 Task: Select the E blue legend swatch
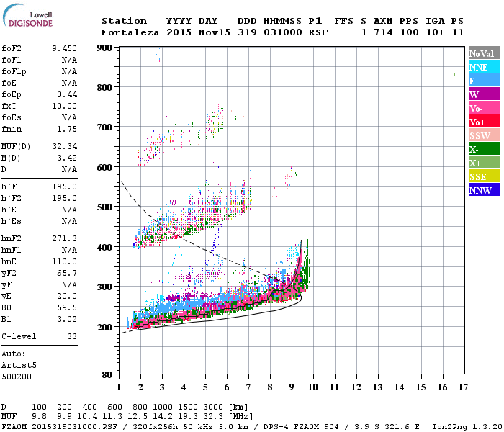pyautogui.click(x=484, y=81)
